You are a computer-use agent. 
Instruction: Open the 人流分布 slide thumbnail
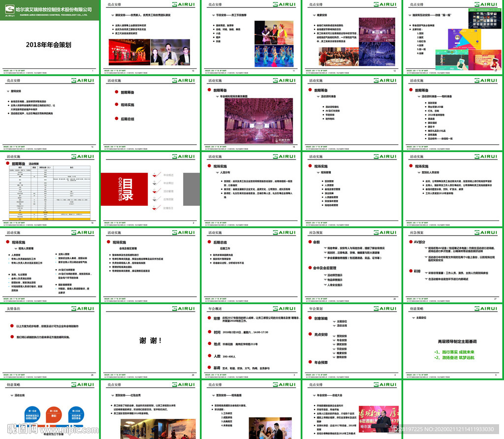[x=251, y=189]
